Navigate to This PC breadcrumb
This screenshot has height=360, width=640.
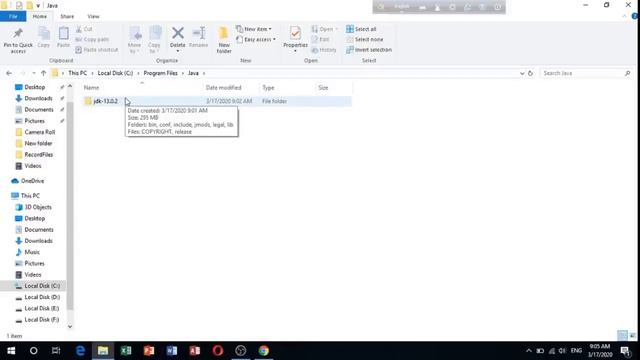tap(78, 73)
